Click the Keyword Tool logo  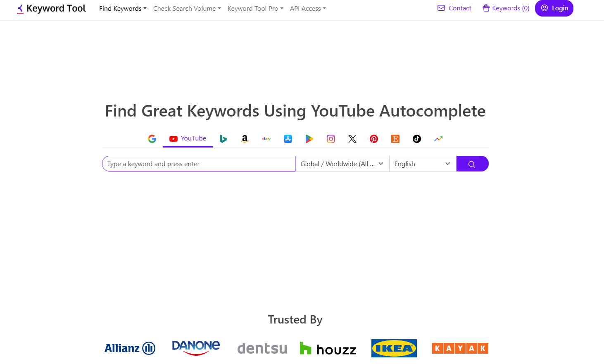(51, 9)
